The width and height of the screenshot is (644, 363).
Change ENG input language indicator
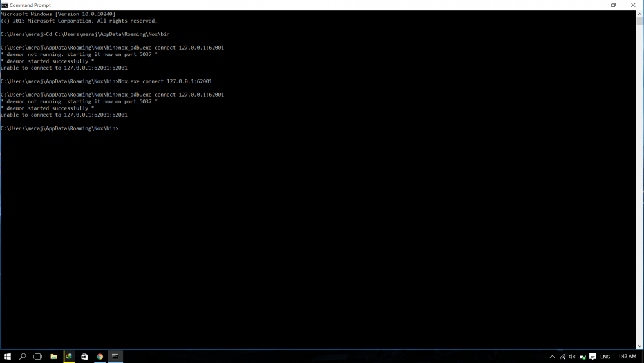tap(605, 357)
